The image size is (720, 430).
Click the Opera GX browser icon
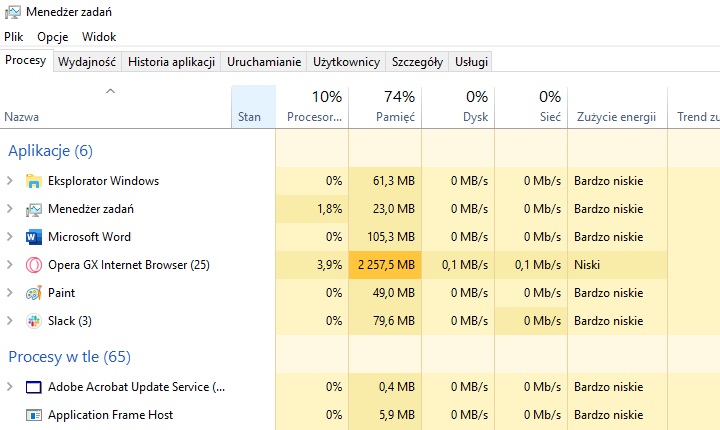pos(34,265)
